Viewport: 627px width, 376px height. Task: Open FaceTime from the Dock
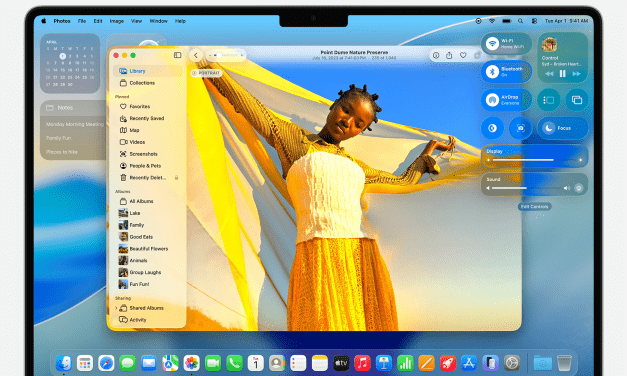click(213, 363)
